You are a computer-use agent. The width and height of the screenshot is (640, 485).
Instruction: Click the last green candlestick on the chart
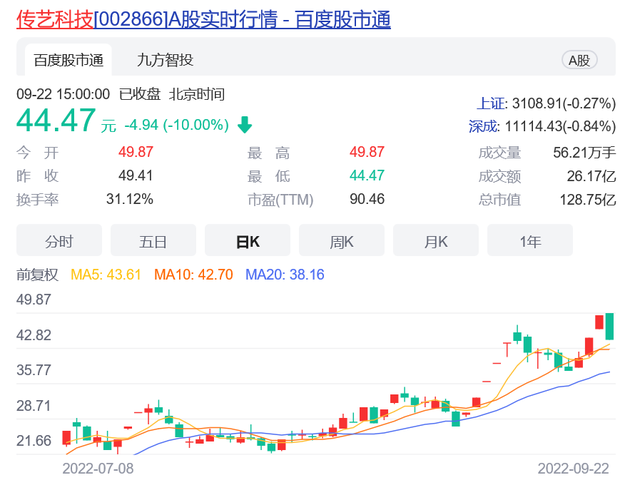[x=609, y=326]
